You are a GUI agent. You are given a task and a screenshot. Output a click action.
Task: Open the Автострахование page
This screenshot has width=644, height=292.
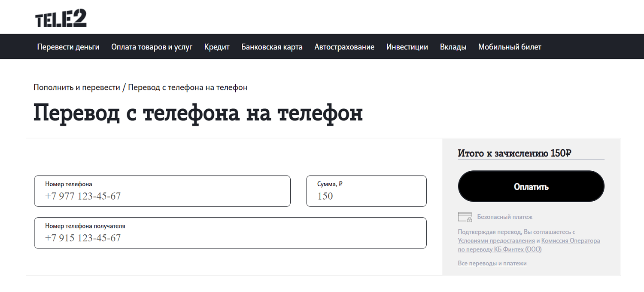[x=344, y=47]
